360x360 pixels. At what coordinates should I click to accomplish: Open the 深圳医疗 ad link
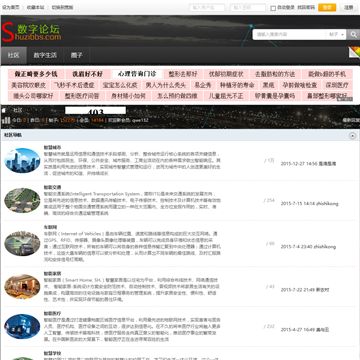pos(337,85)
